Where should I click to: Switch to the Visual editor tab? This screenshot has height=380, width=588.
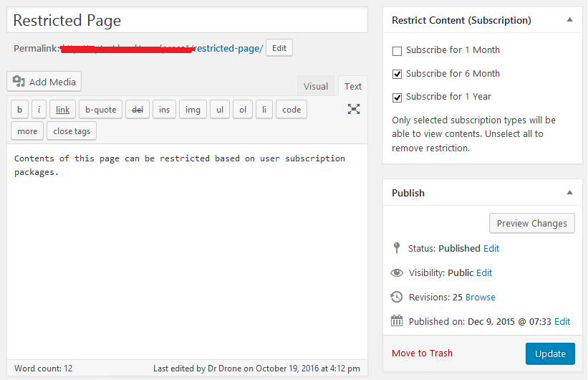pos(316,86)
